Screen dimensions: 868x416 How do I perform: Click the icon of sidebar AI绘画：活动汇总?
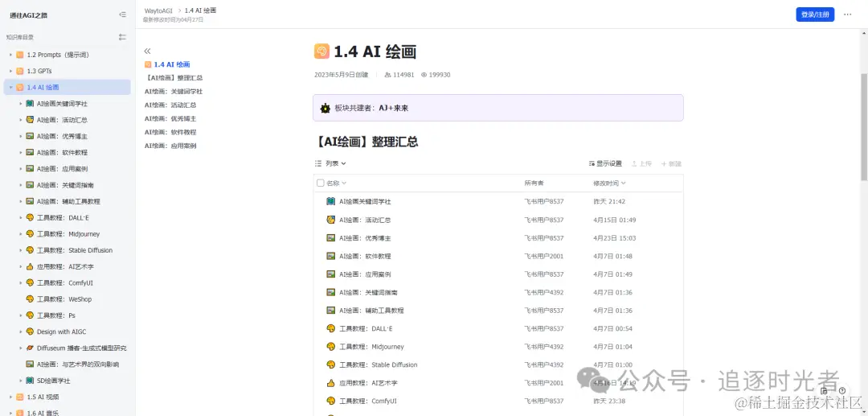[x=30, y=120]
